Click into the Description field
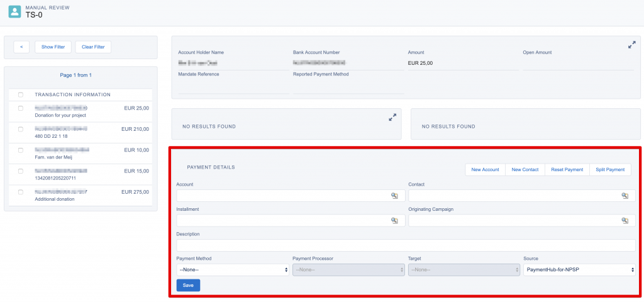The height and width of the screenshot is (302, 644). tap(406, 245)
